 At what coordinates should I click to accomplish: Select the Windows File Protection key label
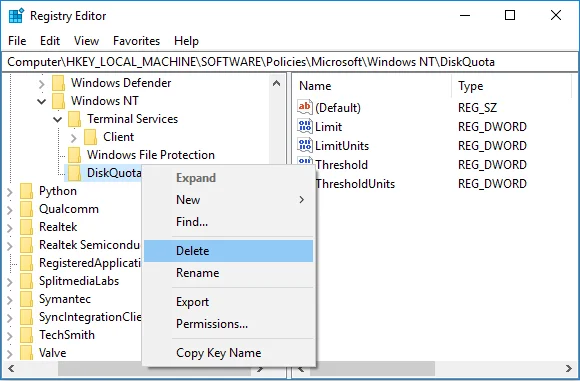tap(151, 155)
